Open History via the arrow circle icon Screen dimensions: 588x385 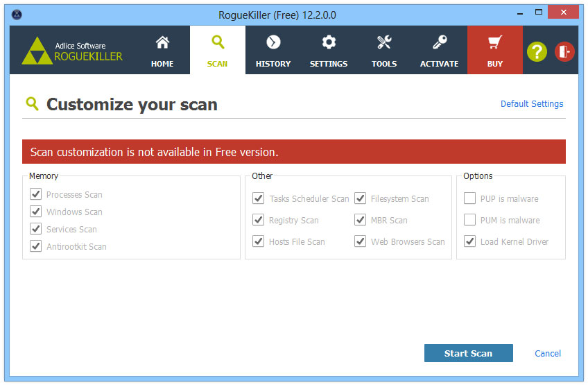[x=273, y=42]
